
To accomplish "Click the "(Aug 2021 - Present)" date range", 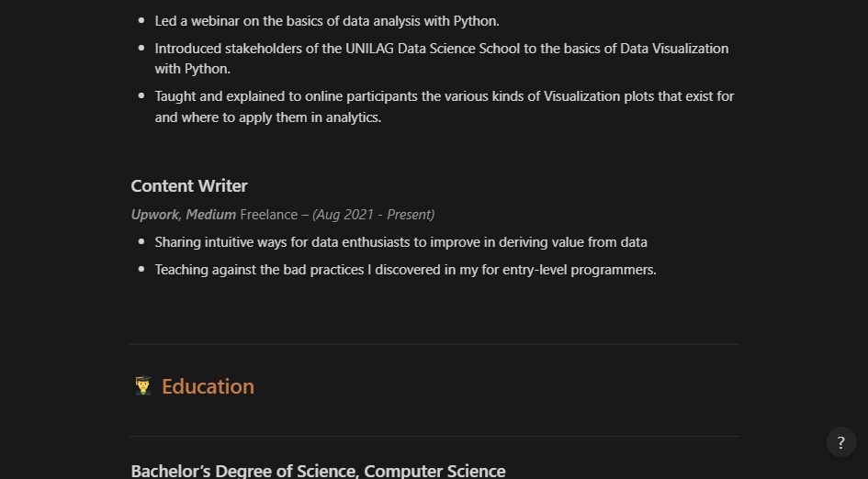I will tap(373, 215).
